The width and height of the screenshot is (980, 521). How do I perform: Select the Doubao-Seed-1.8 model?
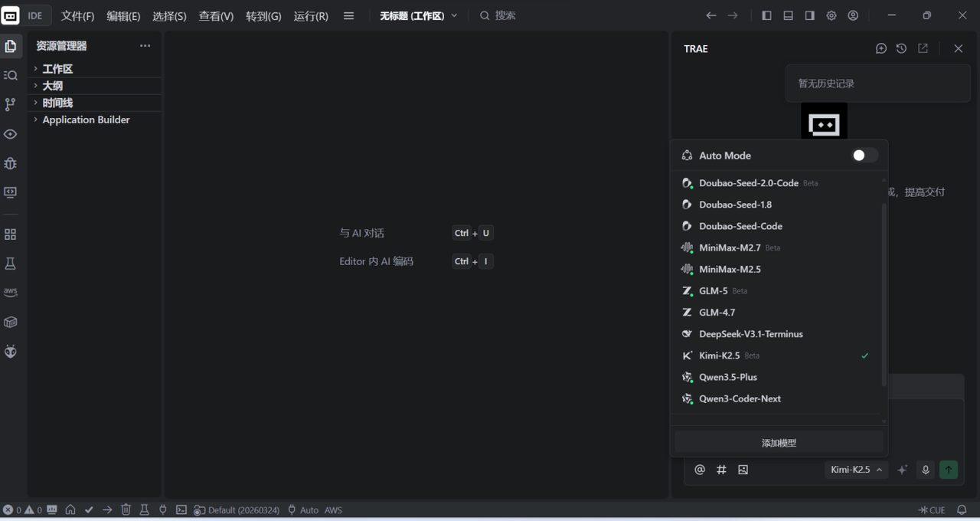point(777,205)
